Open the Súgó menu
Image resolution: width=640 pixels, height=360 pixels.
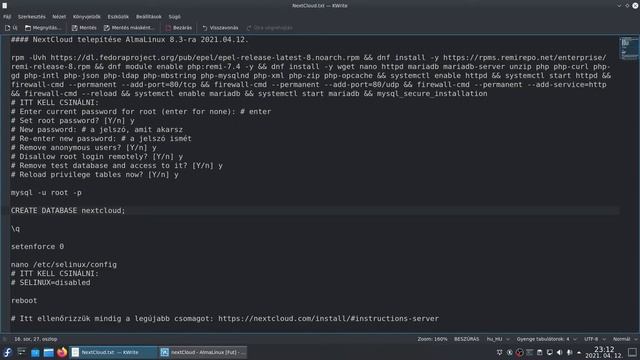pos(175,17)
